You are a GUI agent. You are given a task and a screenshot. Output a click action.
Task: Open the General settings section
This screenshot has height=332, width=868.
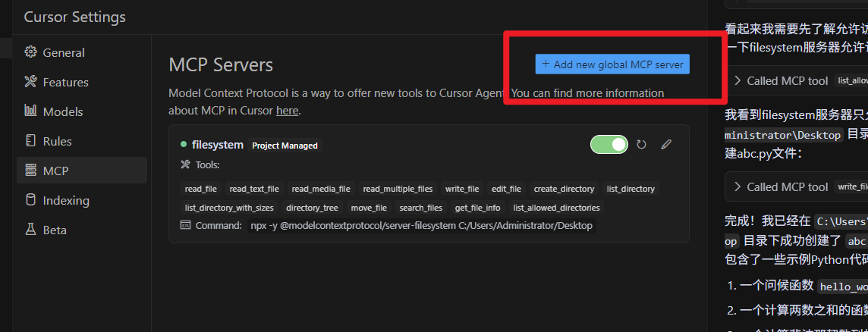[x=82, y=52]
